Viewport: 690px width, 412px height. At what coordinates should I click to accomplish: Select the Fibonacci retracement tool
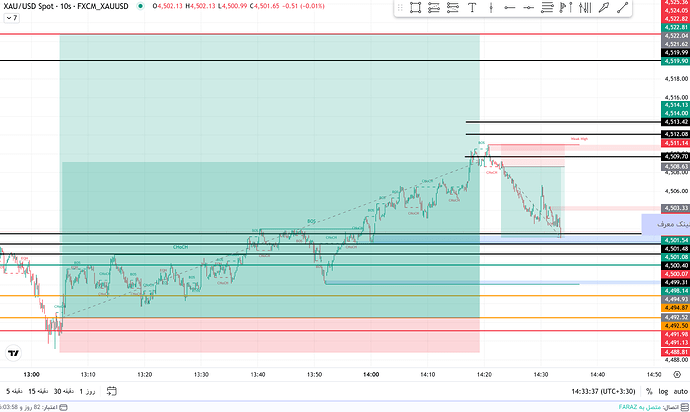(547, 7)
